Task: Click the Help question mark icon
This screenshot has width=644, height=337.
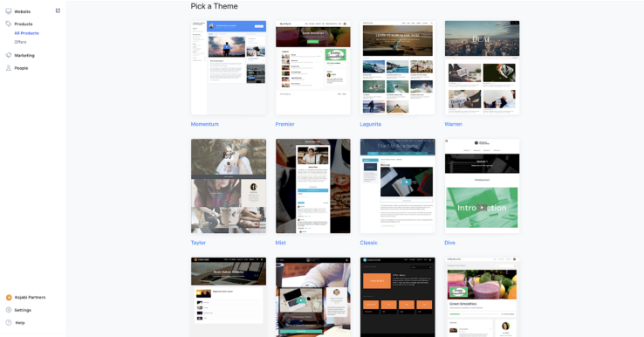Action: [x=9, y=323]
